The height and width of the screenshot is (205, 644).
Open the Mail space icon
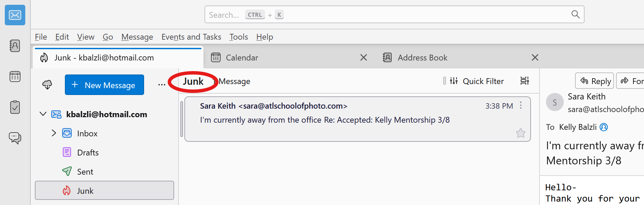15,15
